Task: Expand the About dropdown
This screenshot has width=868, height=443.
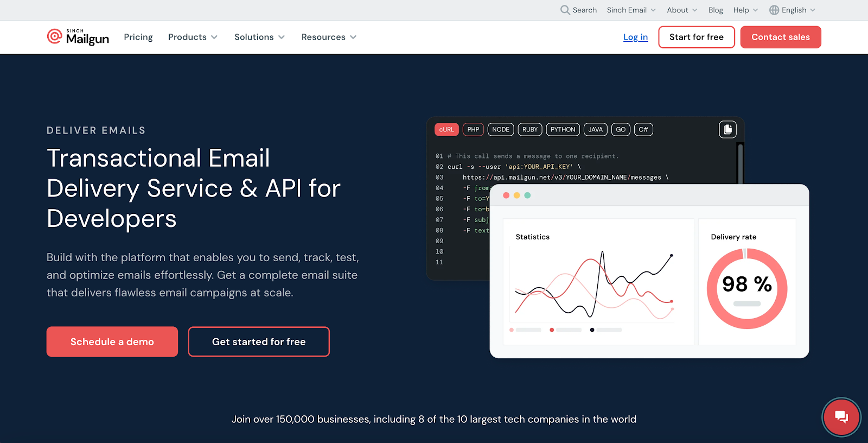Action: 682,10
